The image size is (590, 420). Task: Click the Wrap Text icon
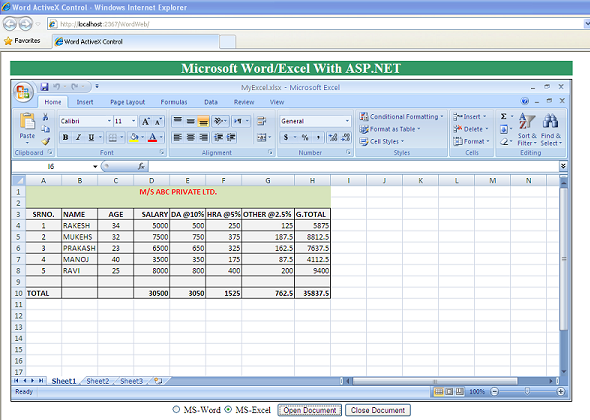261,121
